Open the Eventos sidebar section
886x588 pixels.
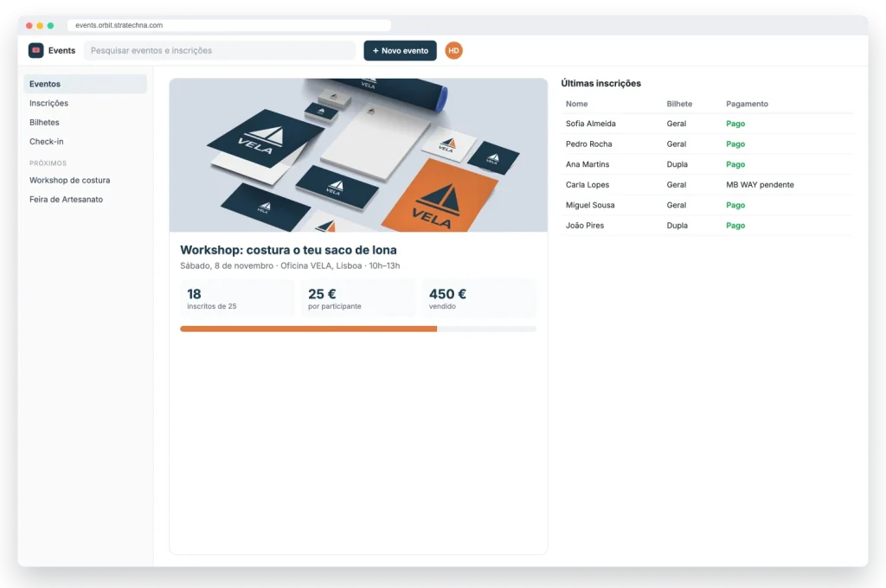(x=86, y=84)
